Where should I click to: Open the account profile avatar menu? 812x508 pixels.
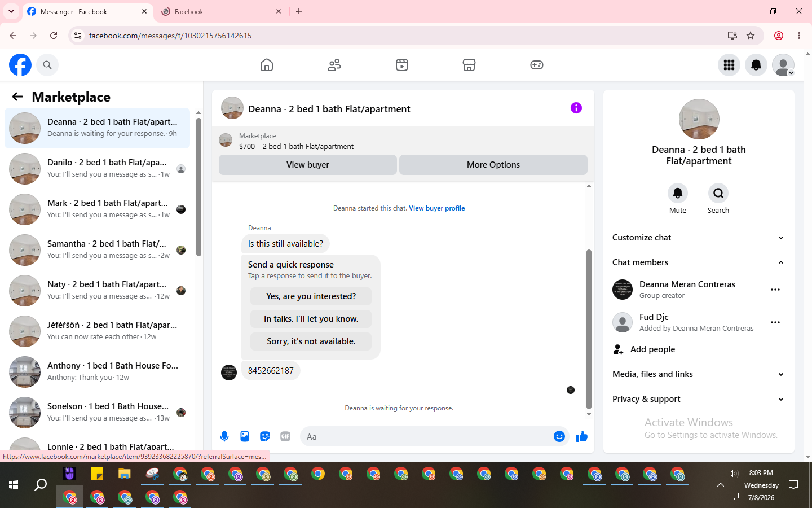pos(783,65)
